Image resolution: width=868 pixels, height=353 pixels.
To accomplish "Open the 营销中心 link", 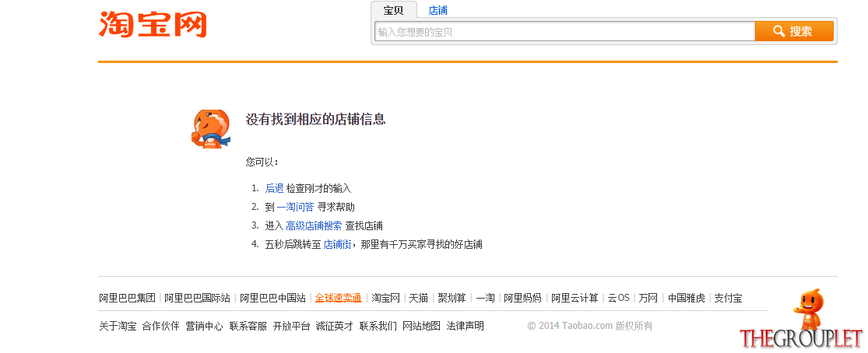I will click(x=204, y=326).
